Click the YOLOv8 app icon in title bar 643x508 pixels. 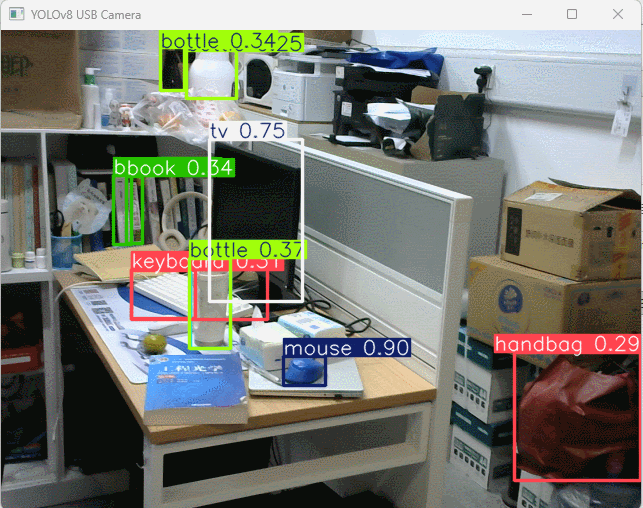15,15
